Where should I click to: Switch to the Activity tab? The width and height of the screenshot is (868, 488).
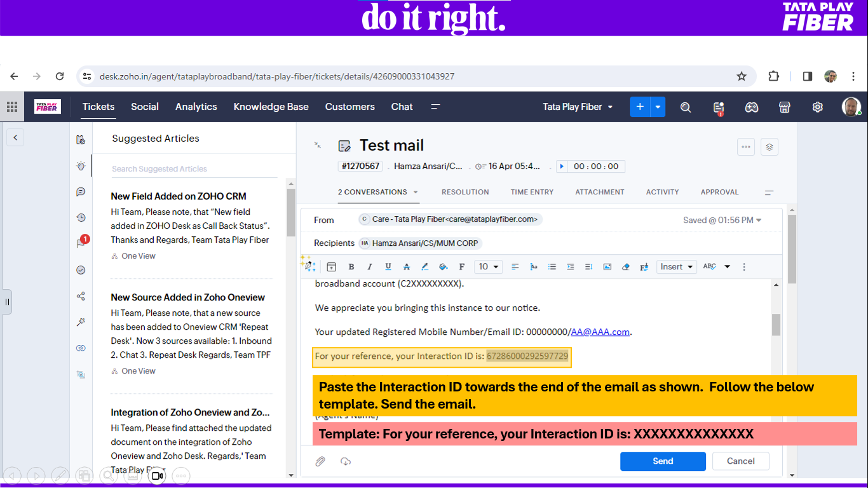point(663,192)
